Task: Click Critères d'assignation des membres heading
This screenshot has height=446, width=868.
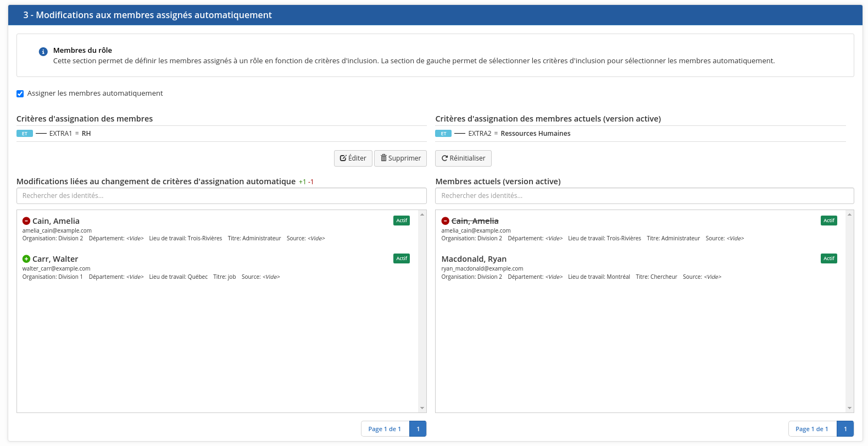Action: point(85,119)
